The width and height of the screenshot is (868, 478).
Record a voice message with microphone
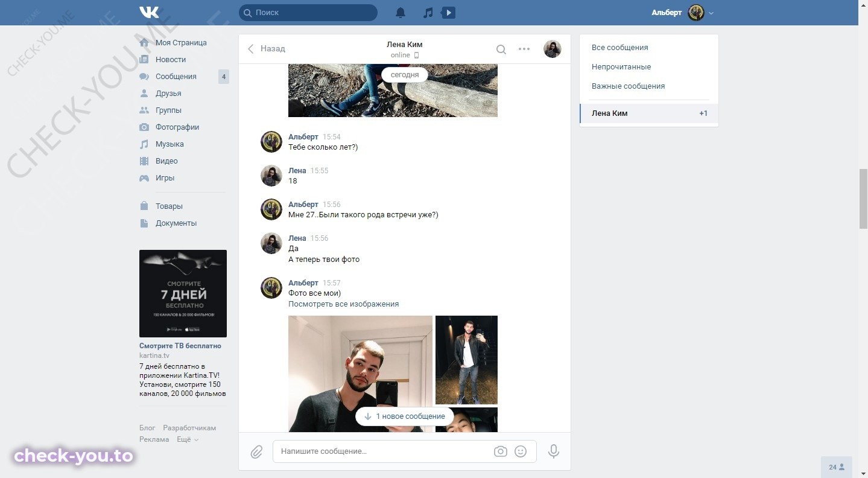coord(553,451)
